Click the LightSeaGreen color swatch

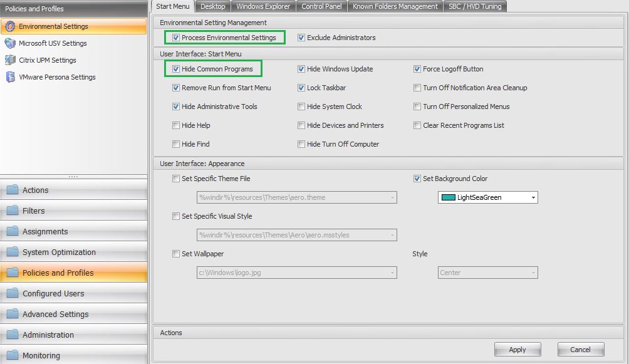[x=448, y=197]
